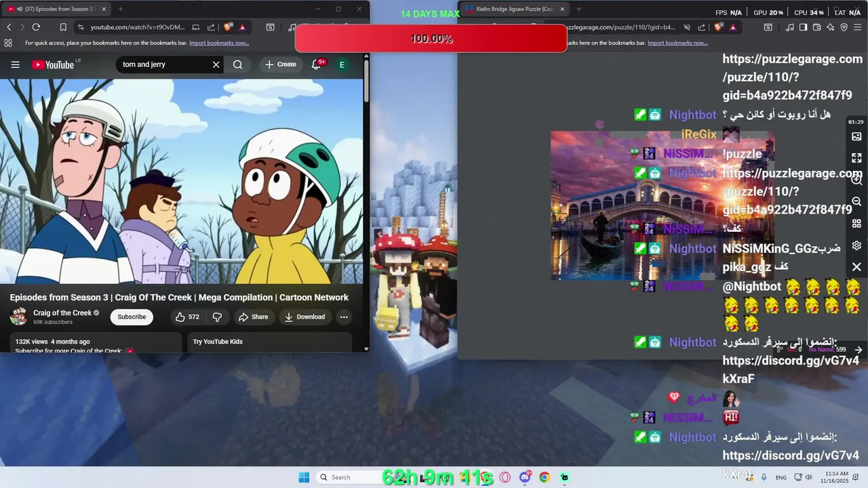Click the puzzlegarage.com address bar
Screen dimensions: 868x488
point(620,27)
